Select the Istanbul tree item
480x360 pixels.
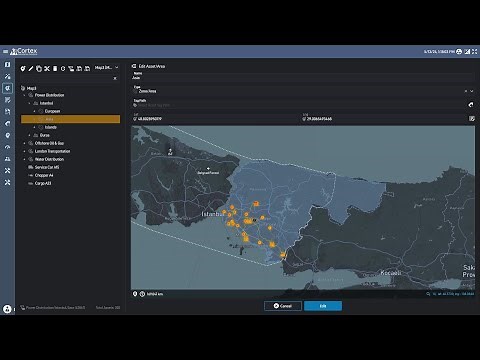(x=46, y=103)
